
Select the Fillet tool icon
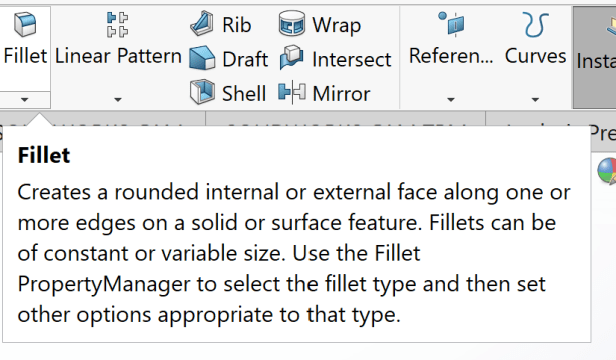pyautogui.click(x=25, y=24)
